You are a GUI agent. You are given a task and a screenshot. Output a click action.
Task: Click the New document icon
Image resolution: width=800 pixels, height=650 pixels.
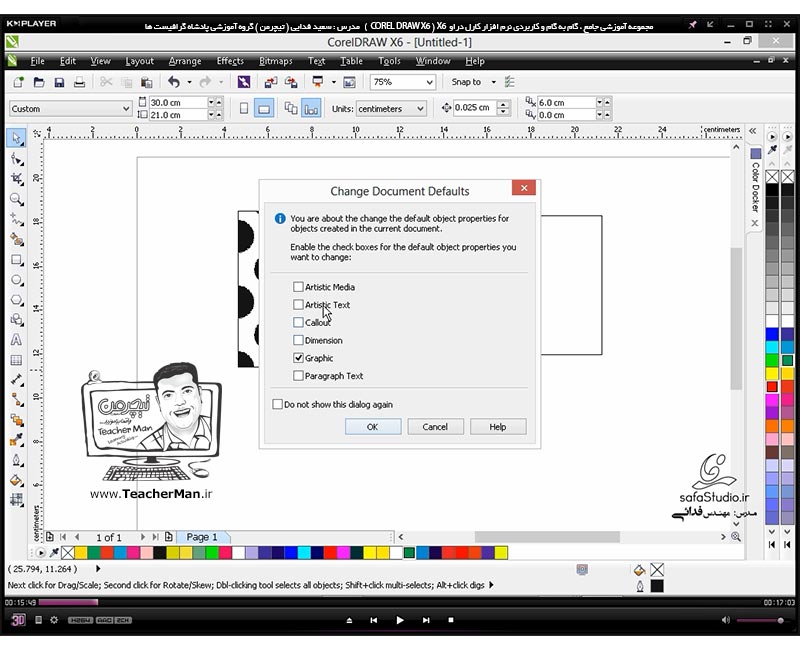click(x=18, y=82)
